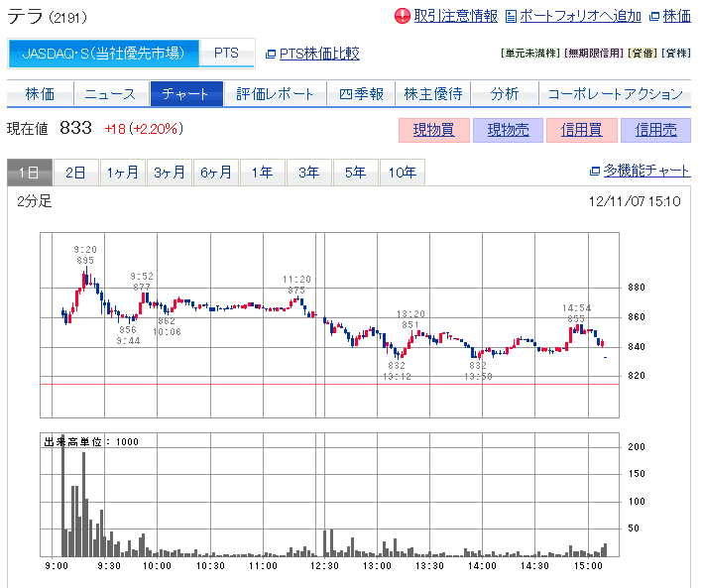Click the 14:54 855 peak label on chart
Viewport: 701px width, 588px height.
coord(576,313)
